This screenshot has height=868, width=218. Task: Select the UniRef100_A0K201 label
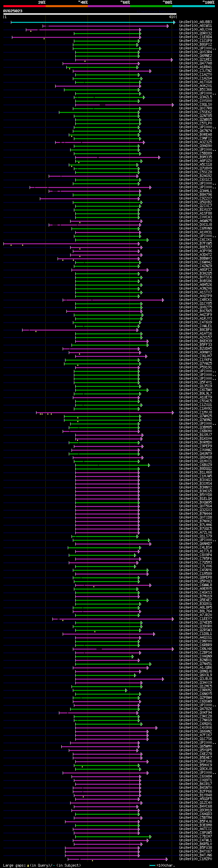click(x=196, y=86)
